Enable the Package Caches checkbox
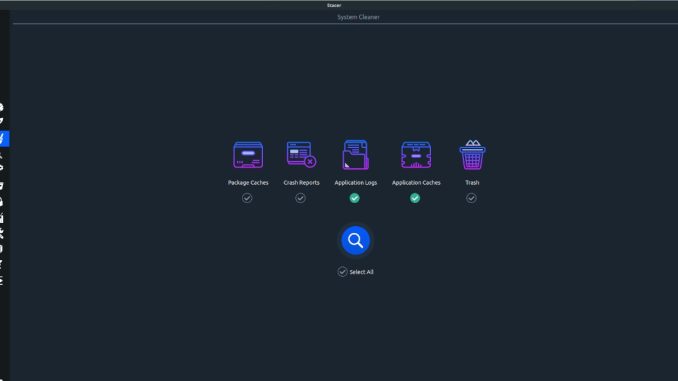 click(247, 198)
